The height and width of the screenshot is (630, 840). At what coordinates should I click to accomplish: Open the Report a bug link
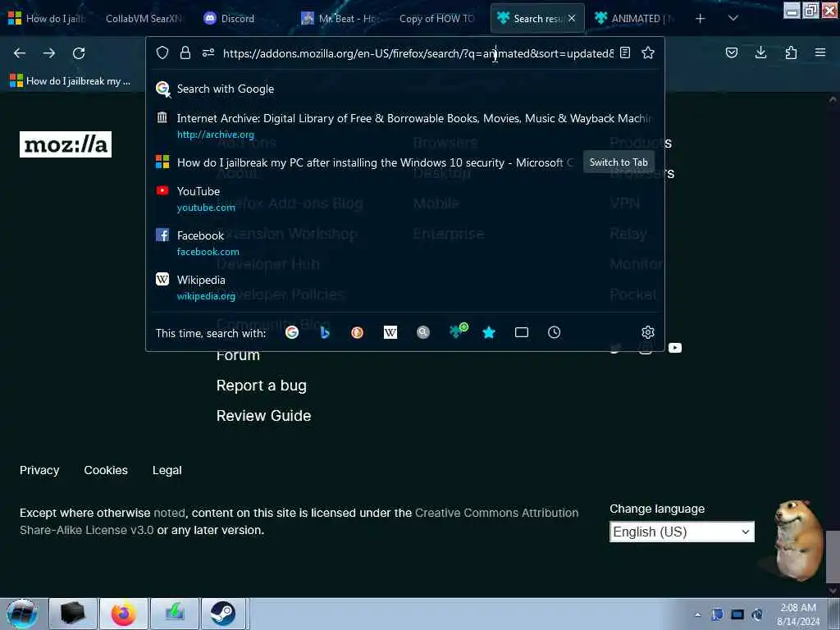[262, 386]
